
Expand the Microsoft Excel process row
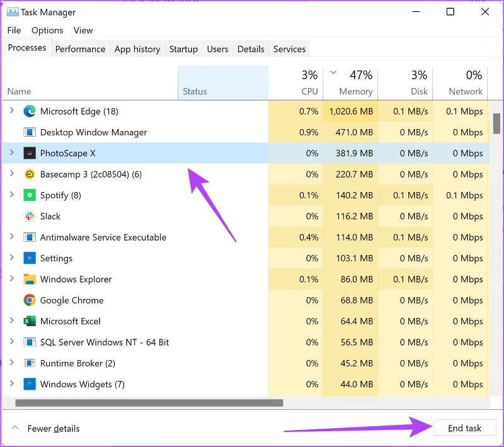pyautogui.click(x=12, y=320)
